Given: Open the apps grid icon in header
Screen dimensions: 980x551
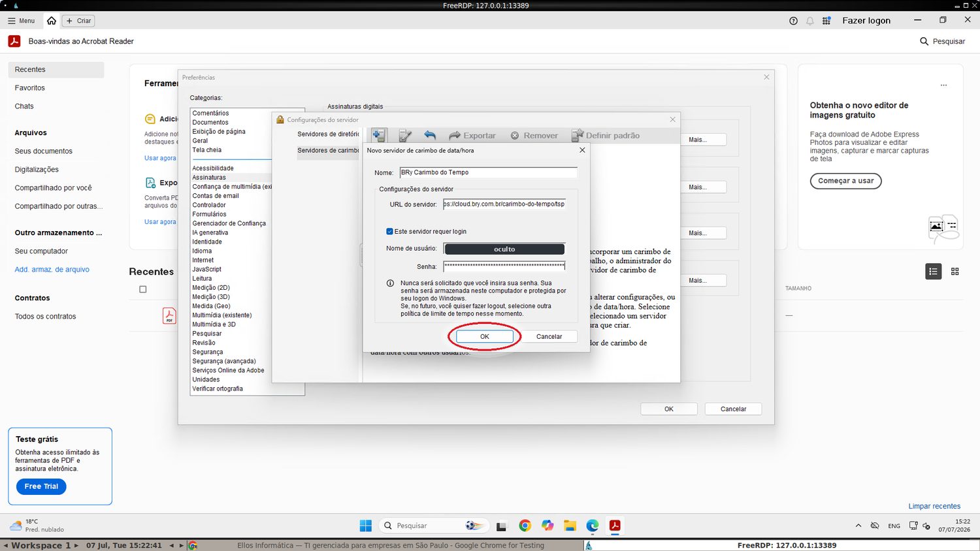Looking at the screenshot, I should 826,21.
